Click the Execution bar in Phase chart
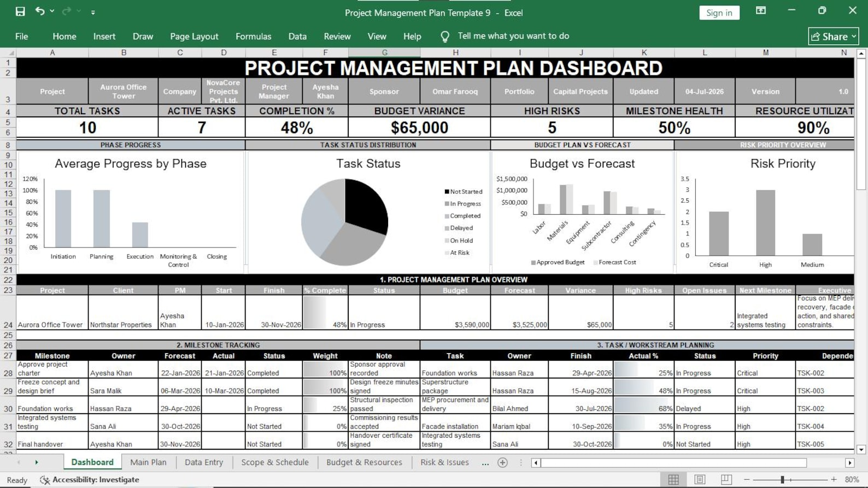 coord(140,235)
